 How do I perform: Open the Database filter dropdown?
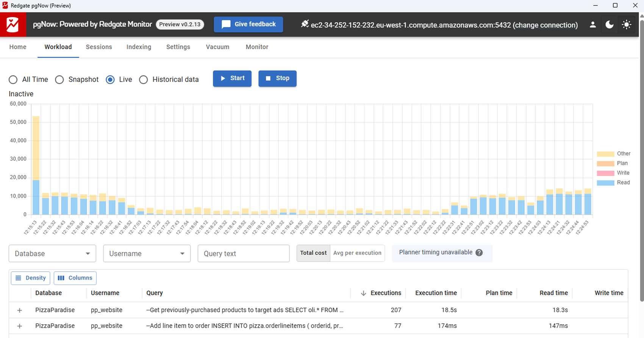[x=52, y=253]
